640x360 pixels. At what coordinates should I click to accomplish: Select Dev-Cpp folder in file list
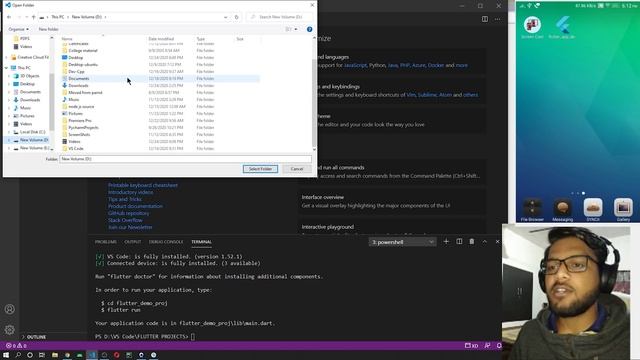click(x=160, y=71)
